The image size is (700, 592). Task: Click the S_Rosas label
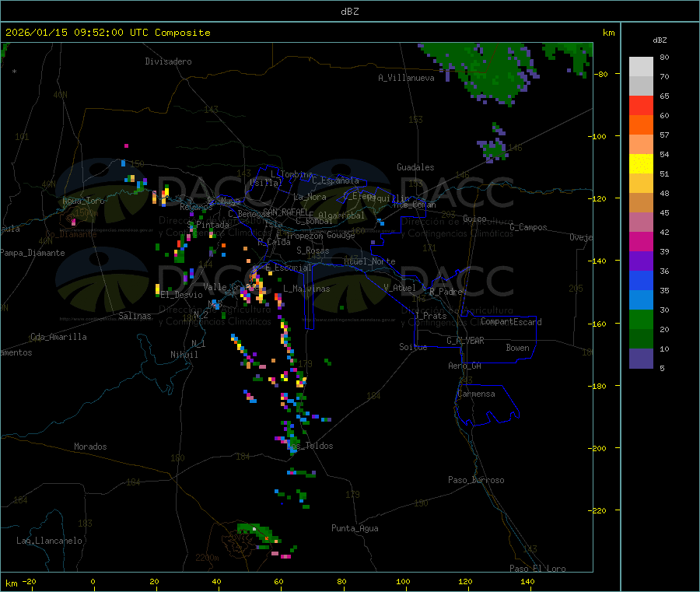click(x=313, y=250)
